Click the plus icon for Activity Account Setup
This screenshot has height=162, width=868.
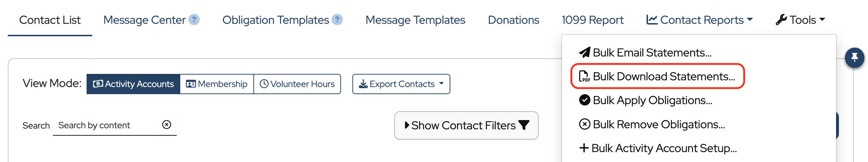(x=584, y=148)
